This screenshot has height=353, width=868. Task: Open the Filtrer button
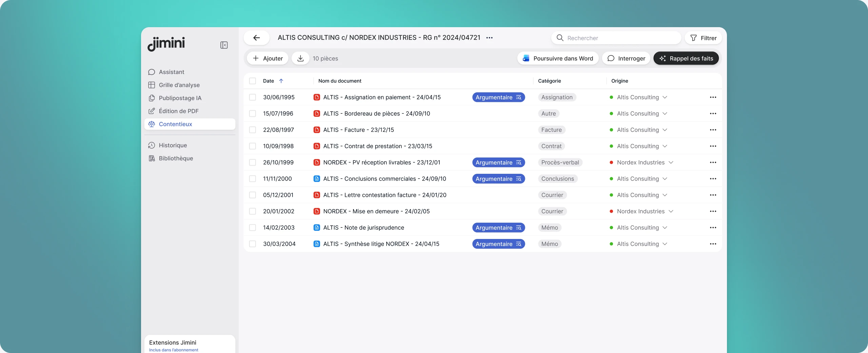pyautogui.click(x=703, y=38)
